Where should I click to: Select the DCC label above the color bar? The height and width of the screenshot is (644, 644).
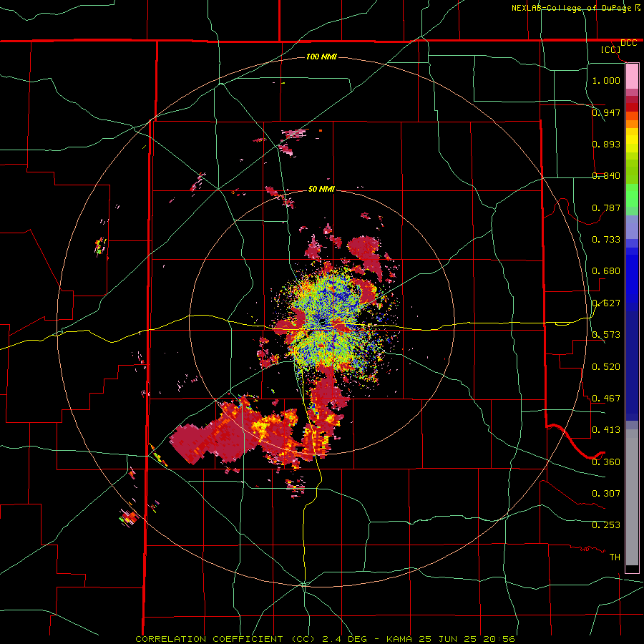click(628, 43)
